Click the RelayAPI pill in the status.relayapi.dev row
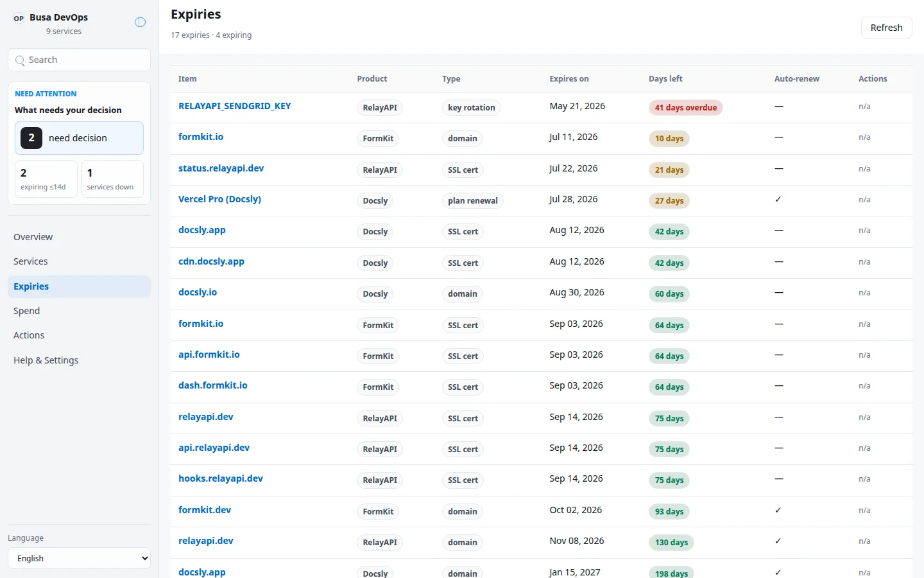 point(380,170)
